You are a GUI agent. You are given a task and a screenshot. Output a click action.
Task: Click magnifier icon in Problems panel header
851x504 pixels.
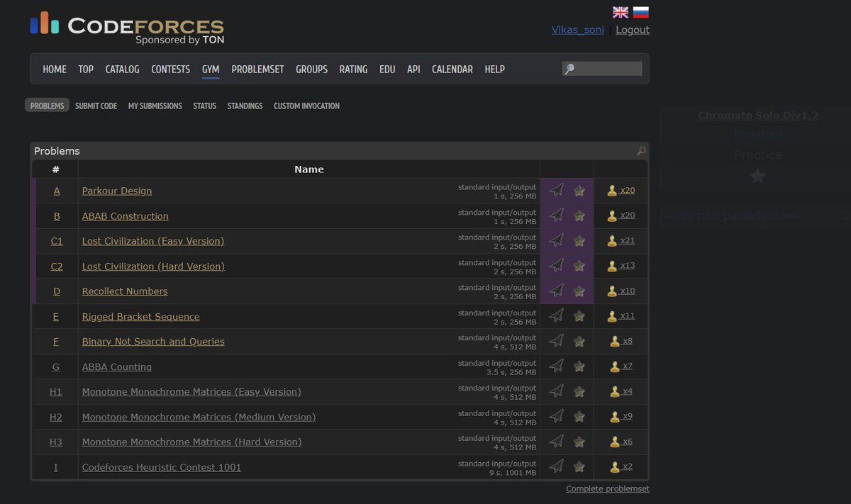click(x=641, y=151)
